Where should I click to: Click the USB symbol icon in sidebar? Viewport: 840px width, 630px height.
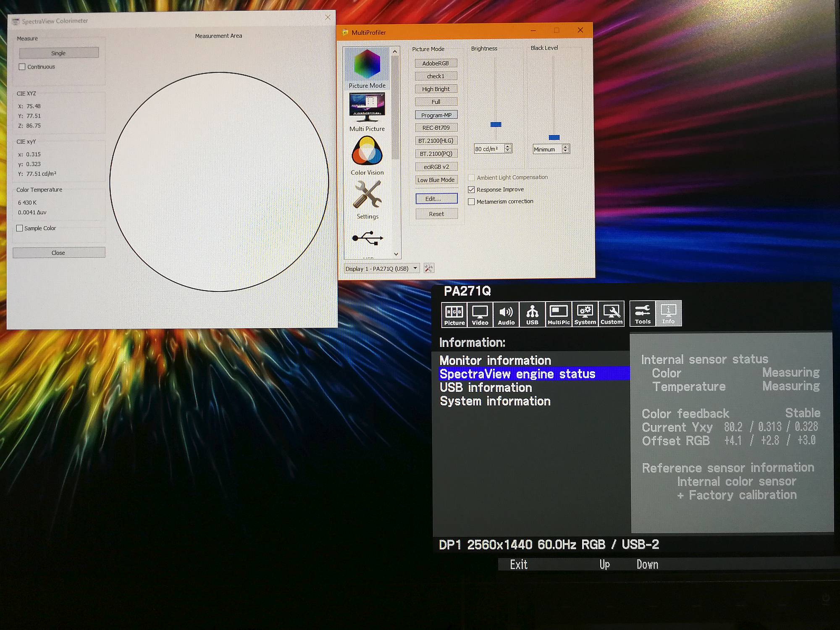(367, 238)
